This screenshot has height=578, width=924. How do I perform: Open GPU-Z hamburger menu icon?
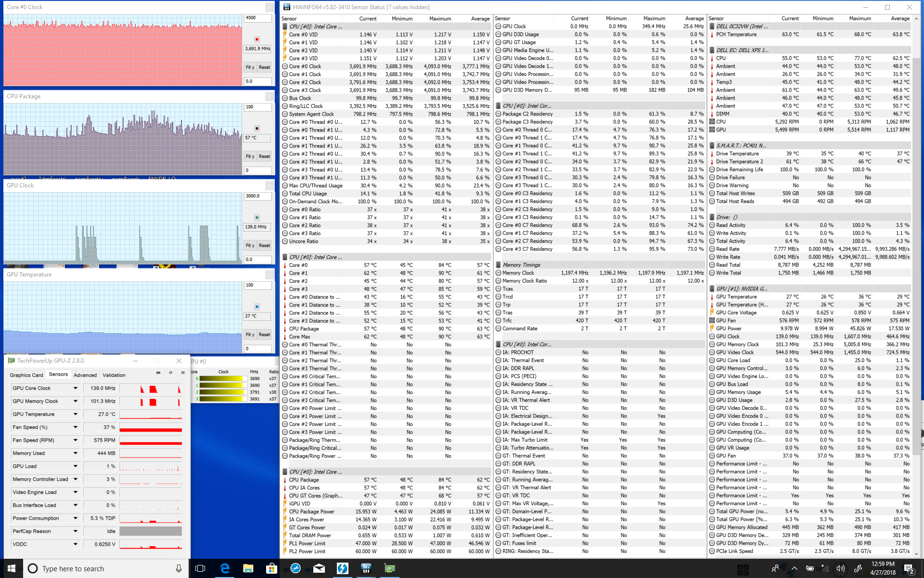(183, 373)
